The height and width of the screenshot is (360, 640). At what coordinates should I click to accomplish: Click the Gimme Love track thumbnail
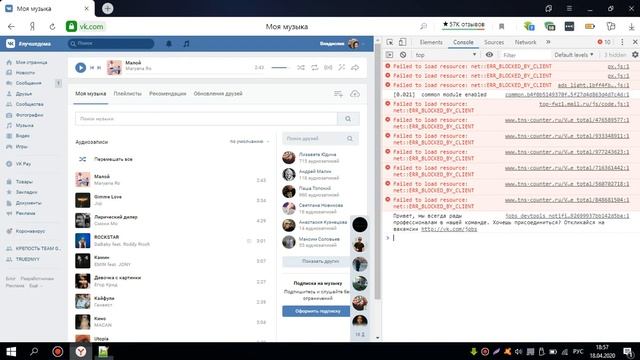[x=82, y=200]
